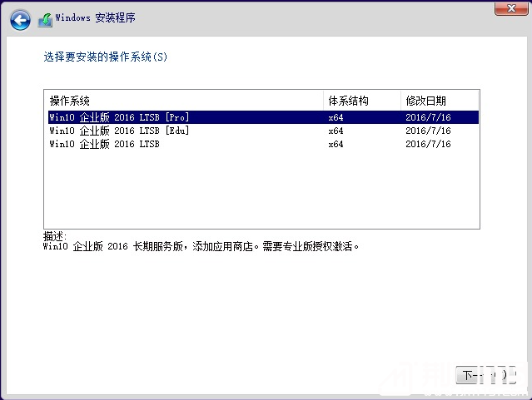
Task: Click 2016/7/16 date in the [Pro] row
Action: click(428, 117)
